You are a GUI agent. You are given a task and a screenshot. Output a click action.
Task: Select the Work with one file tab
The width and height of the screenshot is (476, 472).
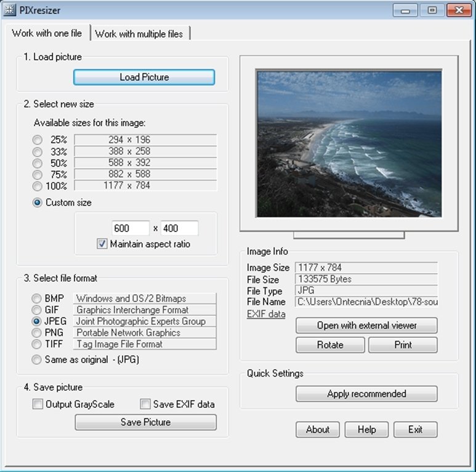[x=47, y=33]
